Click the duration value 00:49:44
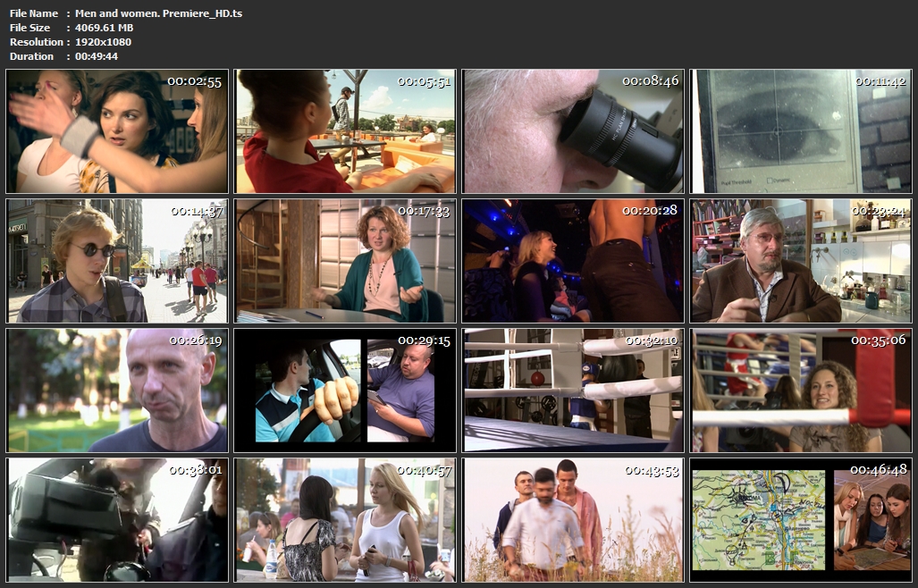 [x=97, y=56]
